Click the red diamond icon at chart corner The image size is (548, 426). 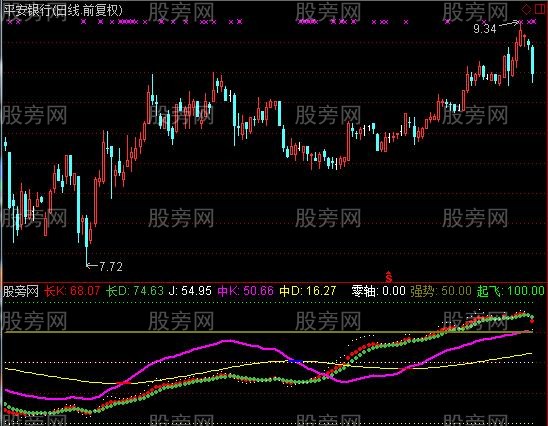point(526,9)
